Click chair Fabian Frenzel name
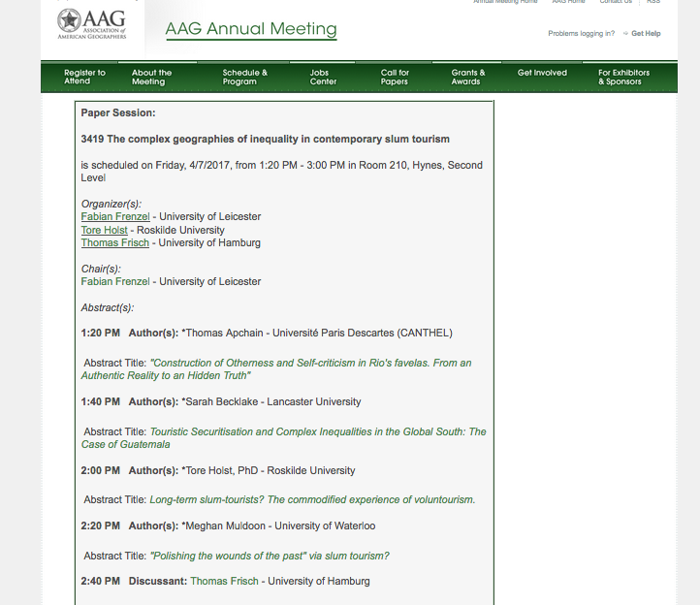Image resolution: width=700 pixels, height=605 pixels. [115, 282]
